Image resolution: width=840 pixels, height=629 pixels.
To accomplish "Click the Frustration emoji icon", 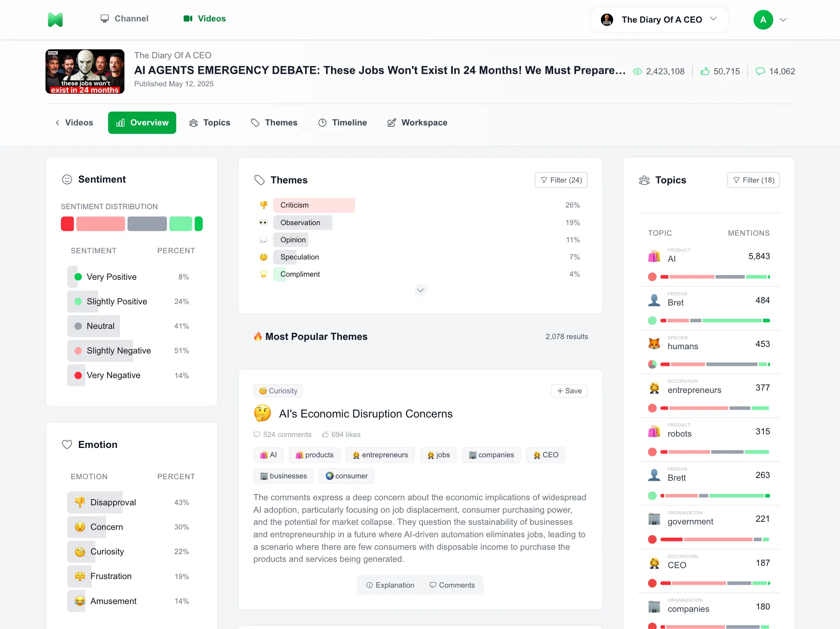I will pos(80,576).
